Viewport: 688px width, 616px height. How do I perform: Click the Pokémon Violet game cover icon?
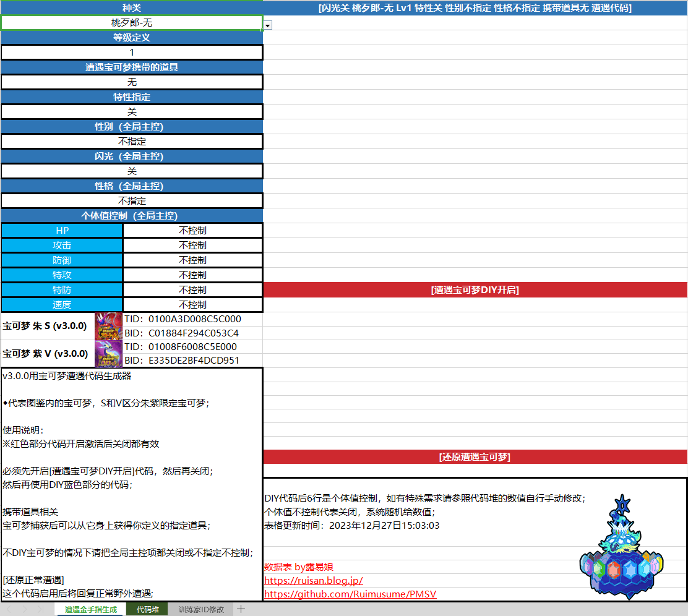click(x=109, y=354)
